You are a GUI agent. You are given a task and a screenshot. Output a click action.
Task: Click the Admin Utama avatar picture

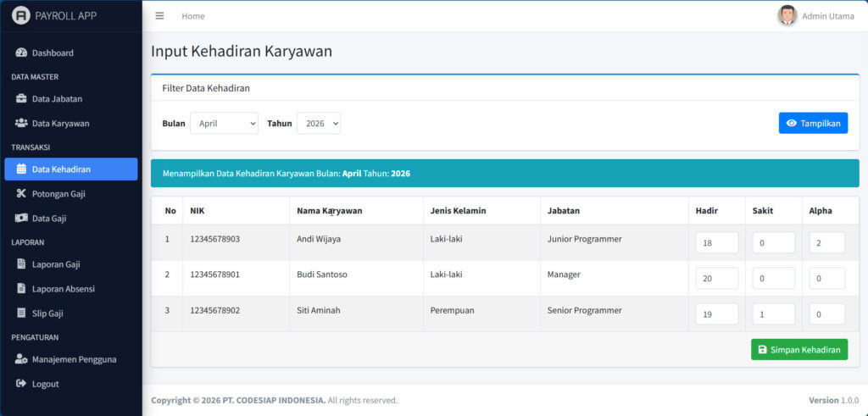point(787,15)
